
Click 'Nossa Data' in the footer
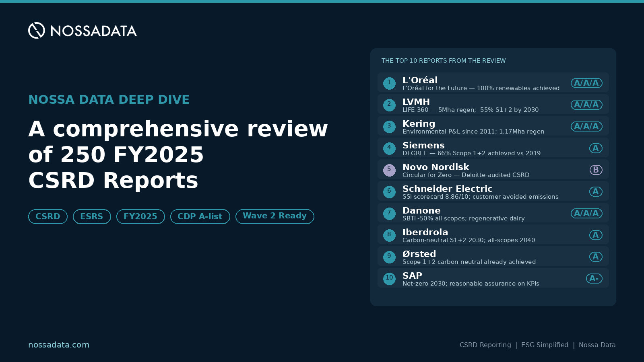(x=597, y=345)
